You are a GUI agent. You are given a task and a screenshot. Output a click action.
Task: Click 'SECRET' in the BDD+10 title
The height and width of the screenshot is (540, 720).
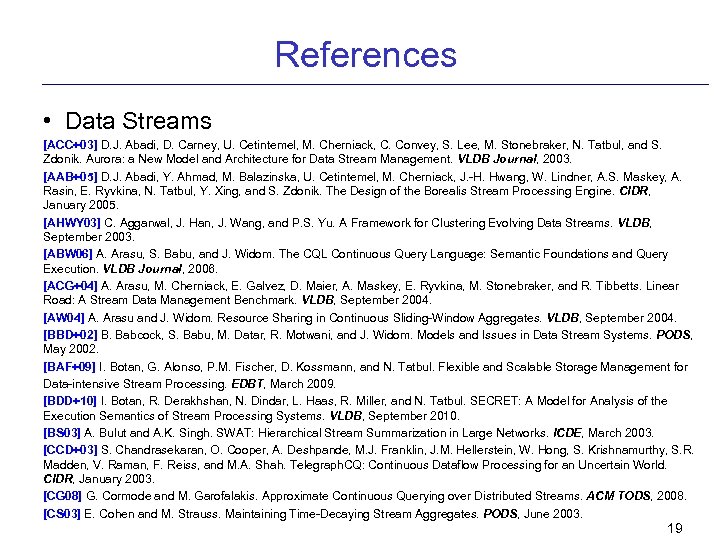click(x=495, y=401)
